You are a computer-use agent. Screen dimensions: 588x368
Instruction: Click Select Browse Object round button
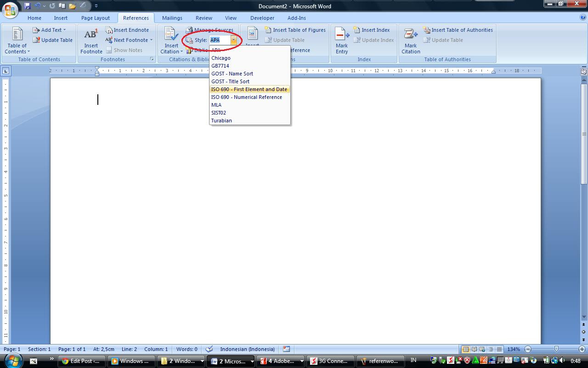point(584,332)
